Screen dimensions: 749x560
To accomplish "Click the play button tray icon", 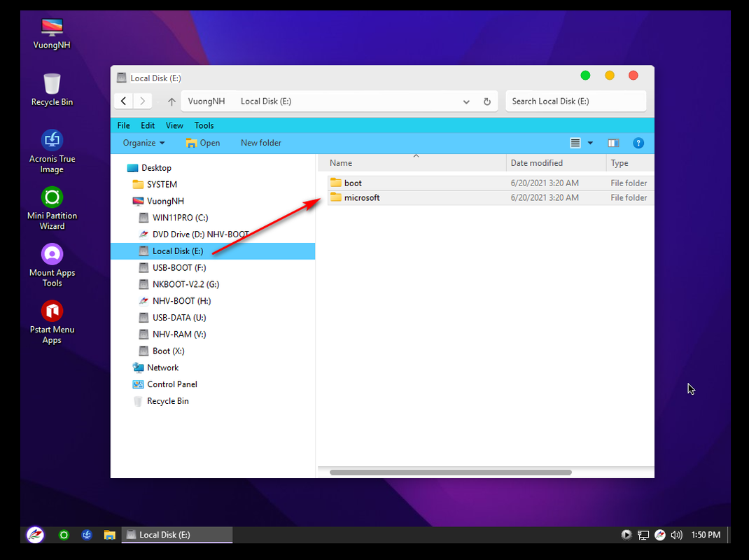I will click(x=626, y=535).
